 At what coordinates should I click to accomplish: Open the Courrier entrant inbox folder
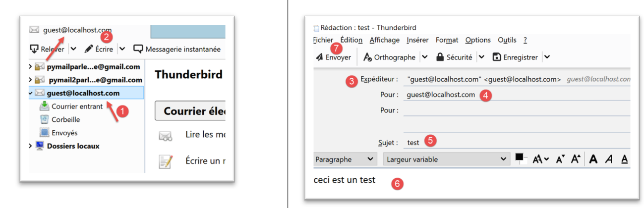click(77, 106)
